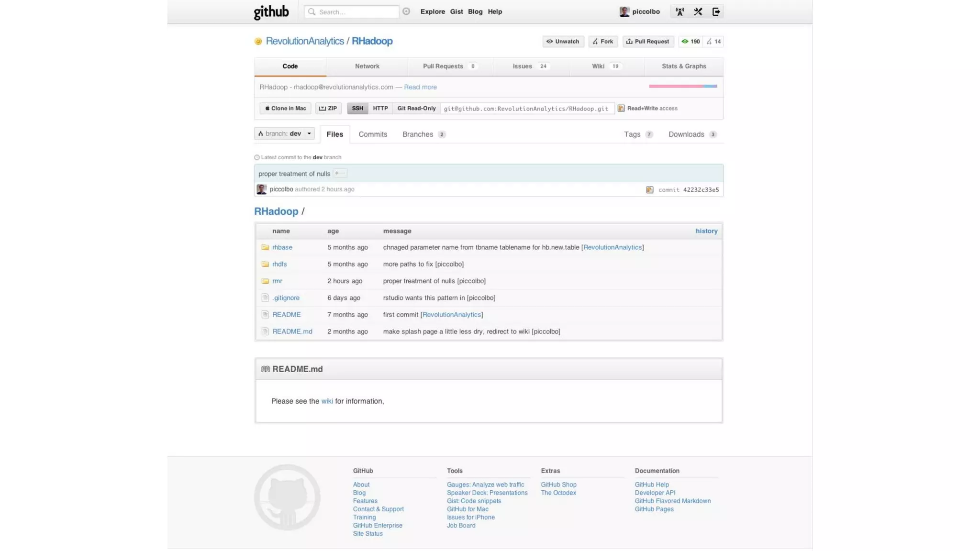Click the GitHub logo in the header

click(x=271, y=12)
